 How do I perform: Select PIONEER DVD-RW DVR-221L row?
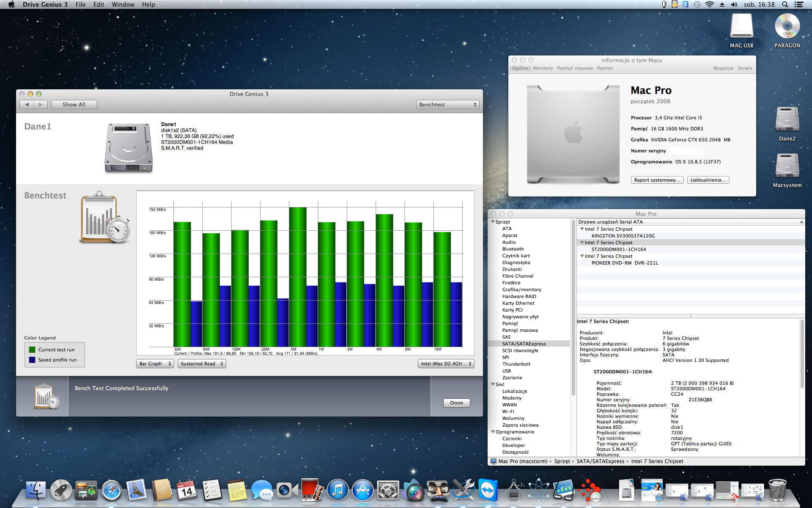(x=691, y=263)
